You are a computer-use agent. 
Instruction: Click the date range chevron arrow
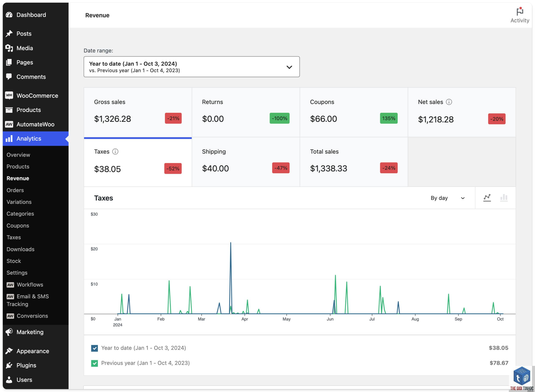pyautogui.click(x=289, y=67)
